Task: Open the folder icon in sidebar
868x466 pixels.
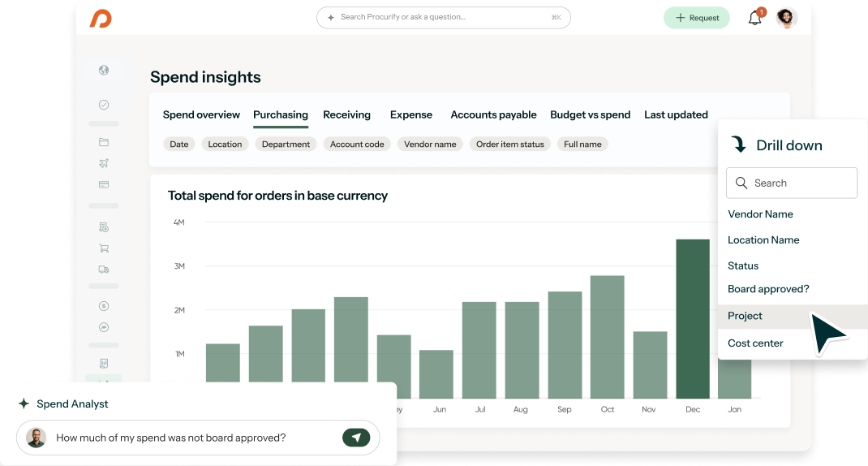Action: (104, 142)
